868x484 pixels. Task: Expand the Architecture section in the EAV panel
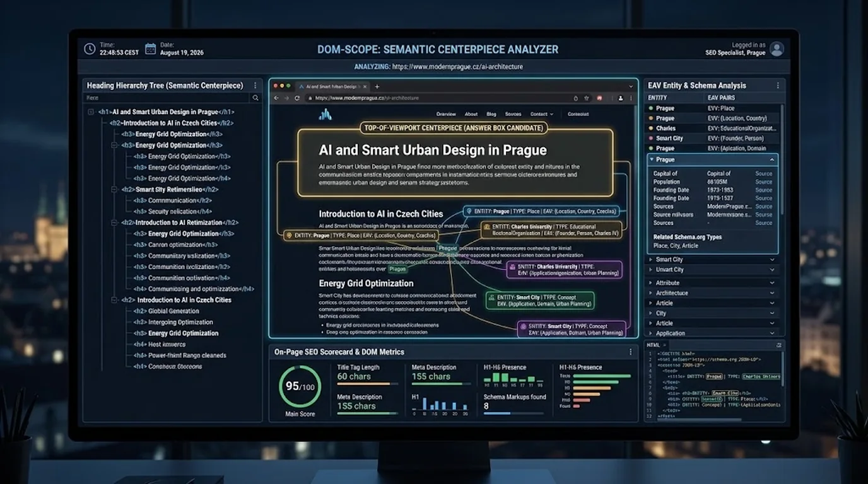click(713, 293)
